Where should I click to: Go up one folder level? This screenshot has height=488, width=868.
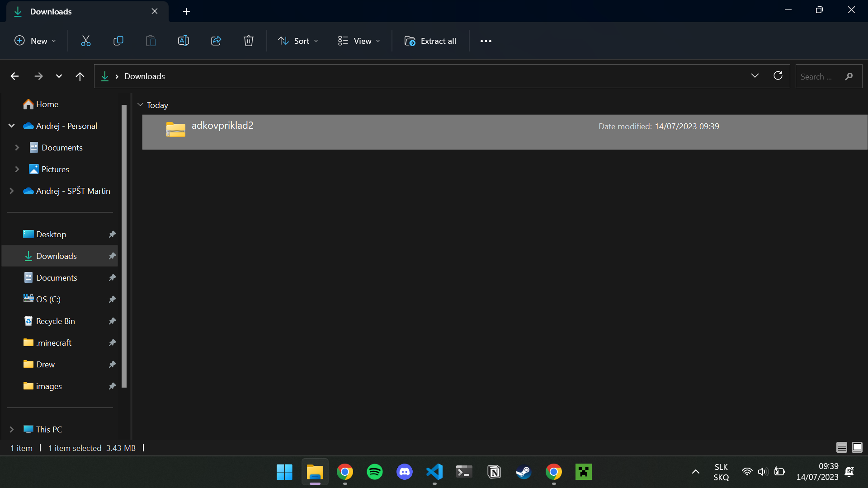(x=80, y=76)
